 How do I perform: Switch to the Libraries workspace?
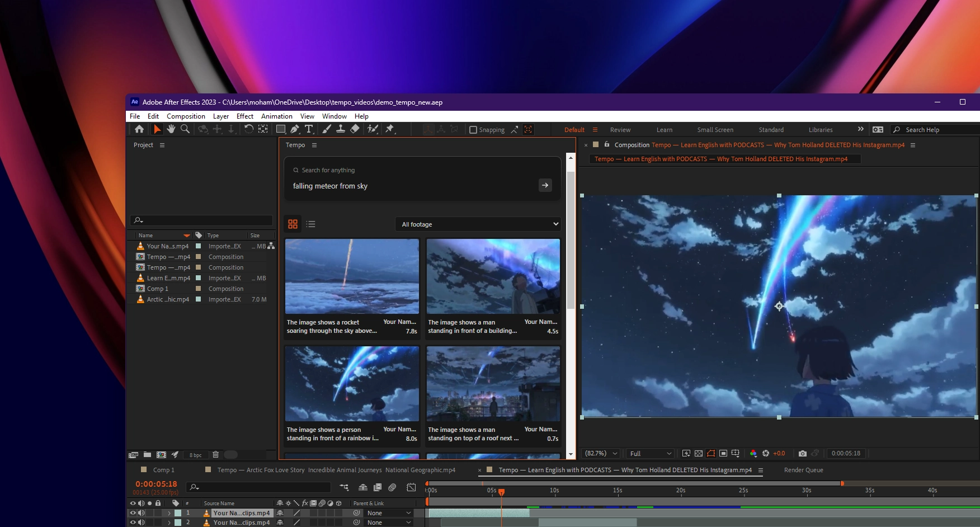(821, 130)
